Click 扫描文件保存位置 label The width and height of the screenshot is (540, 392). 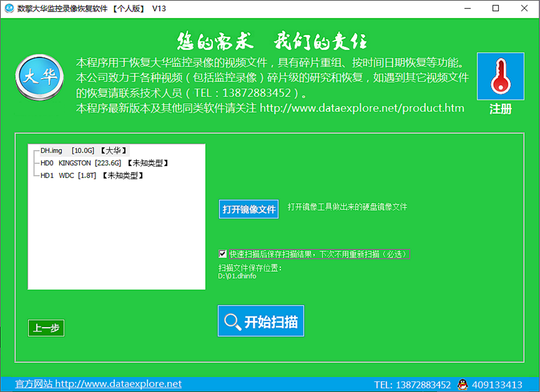[250, 268]
